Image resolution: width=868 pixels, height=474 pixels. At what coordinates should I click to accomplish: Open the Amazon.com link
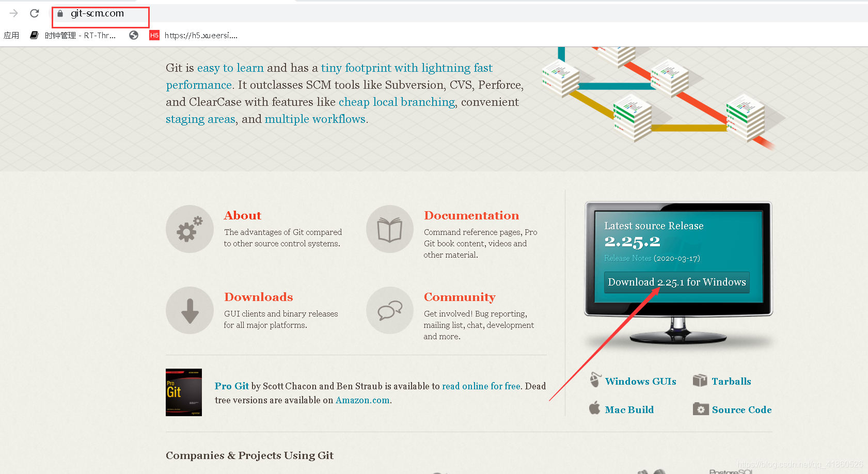point(362,400)
